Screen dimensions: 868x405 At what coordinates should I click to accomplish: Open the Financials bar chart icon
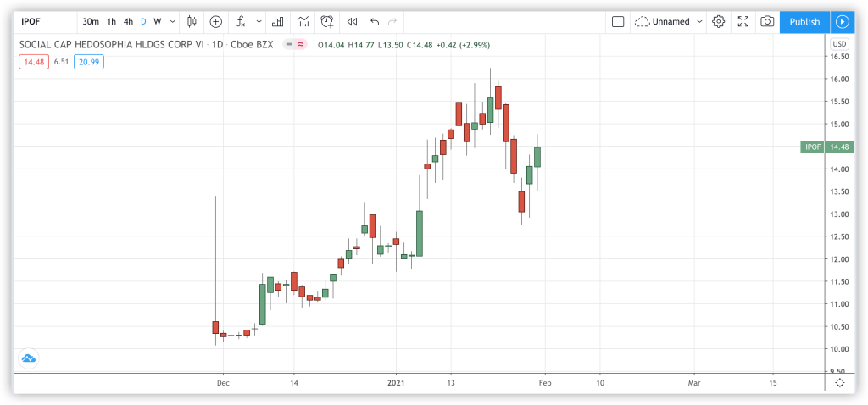click(277, 21)
